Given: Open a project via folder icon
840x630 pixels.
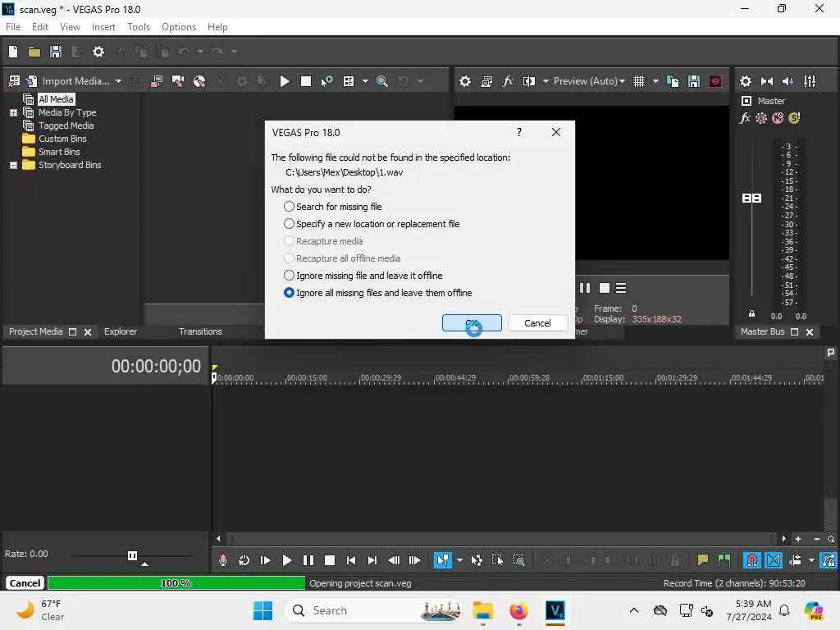Looking at the screenshot, I should tap(34, 52).
